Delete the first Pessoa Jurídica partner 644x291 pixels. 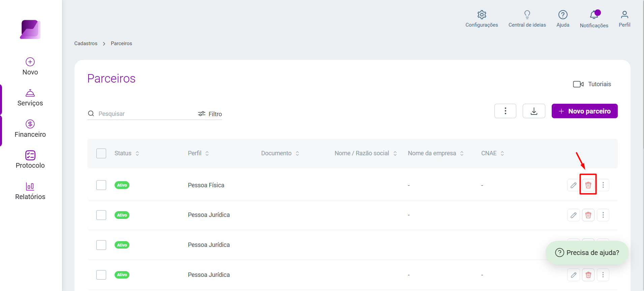tap(588, 215)
